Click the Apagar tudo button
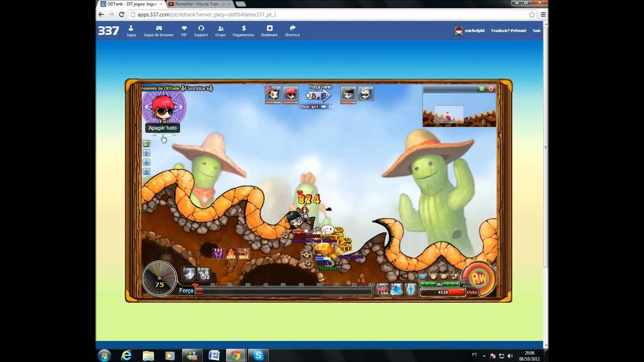Viewport: 644px width, 362px height. 163,128
